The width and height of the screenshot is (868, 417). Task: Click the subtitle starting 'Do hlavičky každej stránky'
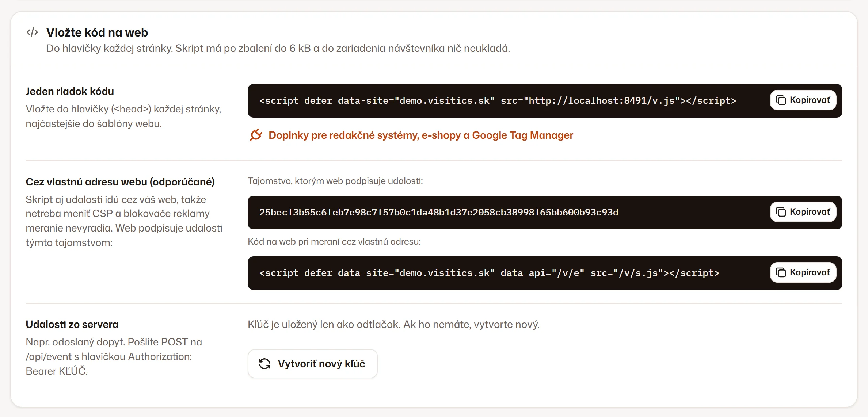(278, 49)
